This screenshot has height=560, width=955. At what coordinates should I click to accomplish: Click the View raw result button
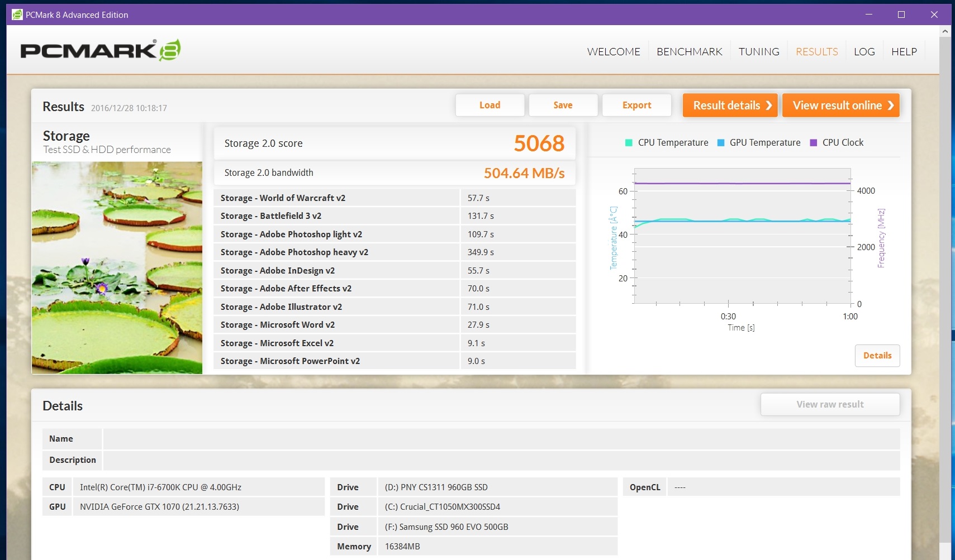coord(830,404)
